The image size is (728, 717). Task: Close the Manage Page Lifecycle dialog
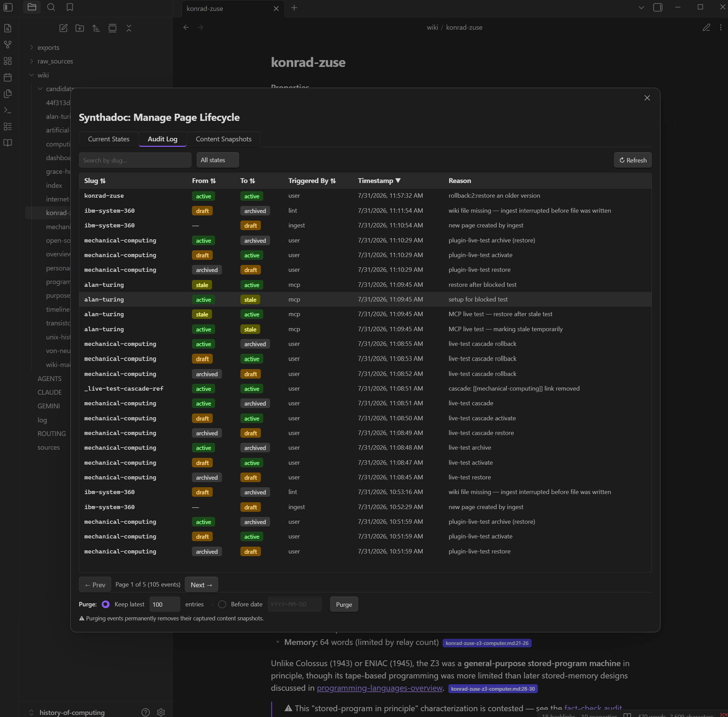click(647, 98)
